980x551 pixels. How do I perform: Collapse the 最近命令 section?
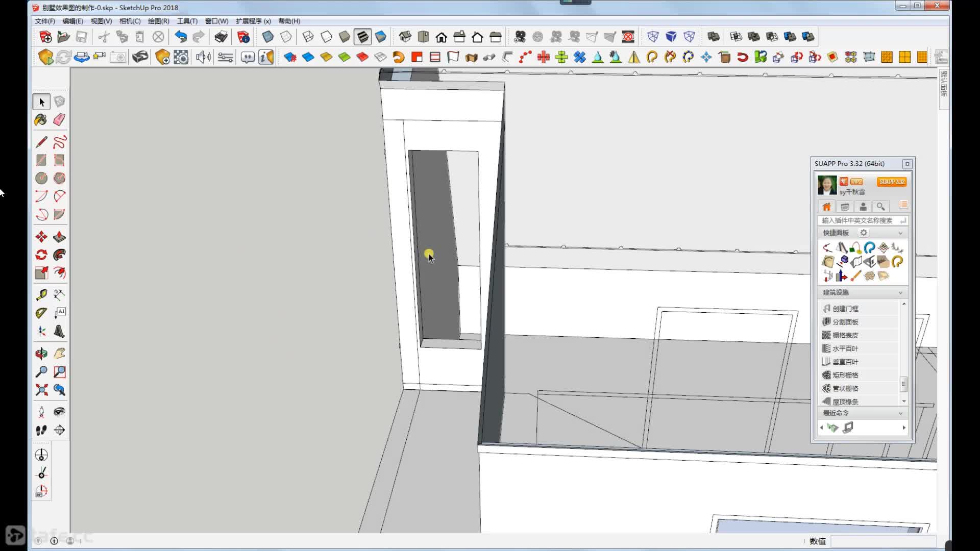tap(900, 413)
